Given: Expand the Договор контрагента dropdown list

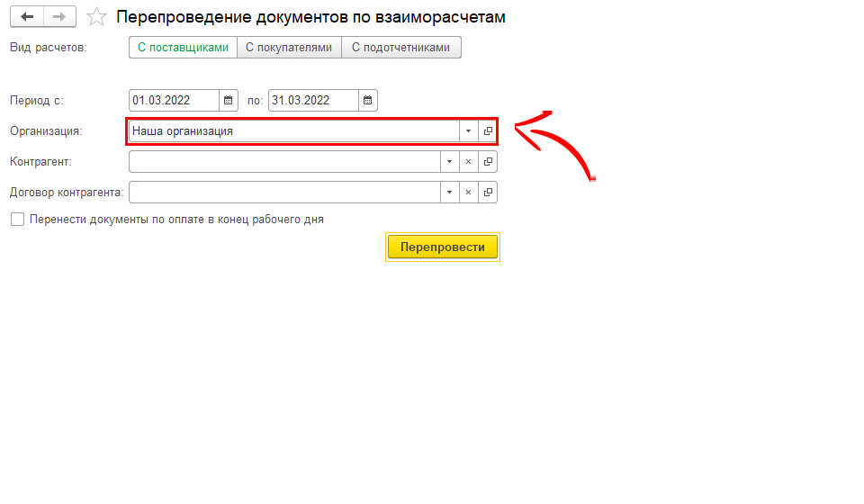Looking at the screenshot, I should (x=449, y=193).
